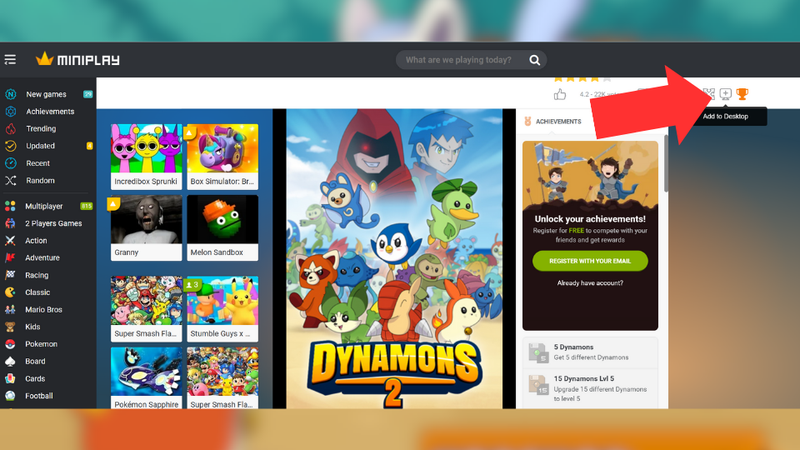
Task: Click the Recent clock icon
Action: coord(10,163)
